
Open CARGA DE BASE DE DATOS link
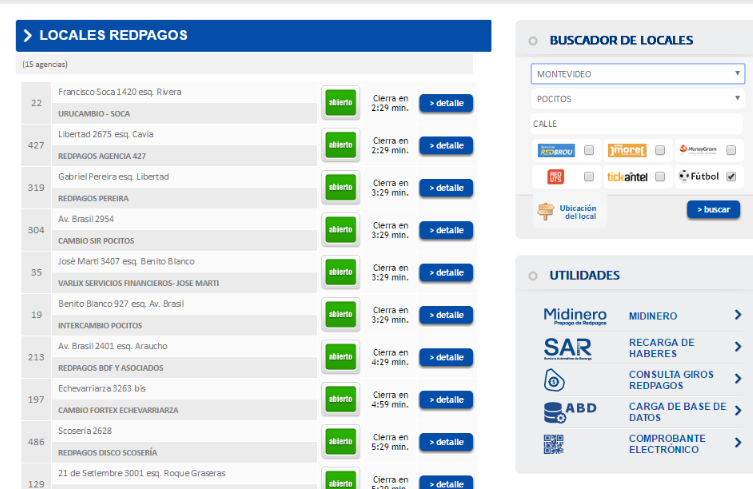coord(678,412)
